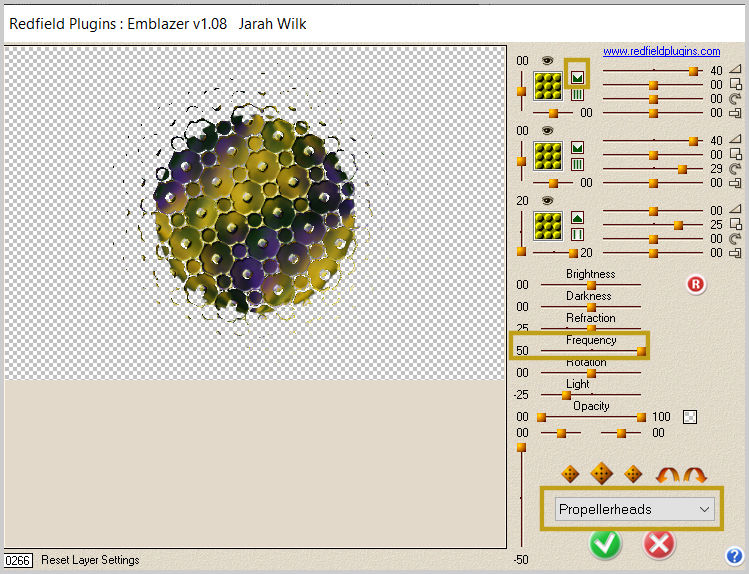Click the redo curved arrow icon
This screenshot has height=574, width=749.
tap(693, 474)
